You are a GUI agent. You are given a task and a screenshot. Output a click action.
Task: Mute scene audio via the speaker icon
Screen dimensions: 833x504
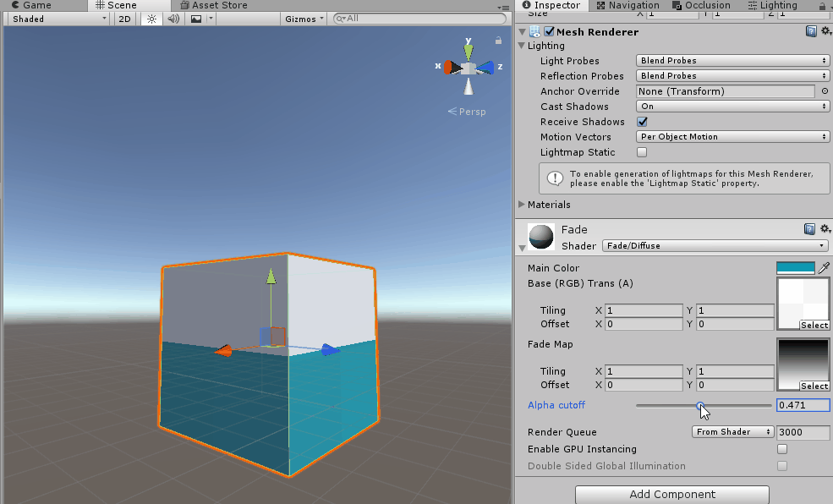point(173,19)
